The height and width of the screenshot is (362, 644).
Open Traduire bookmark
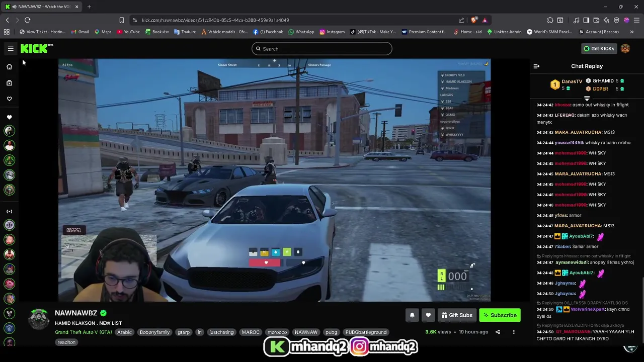[185, 32]
